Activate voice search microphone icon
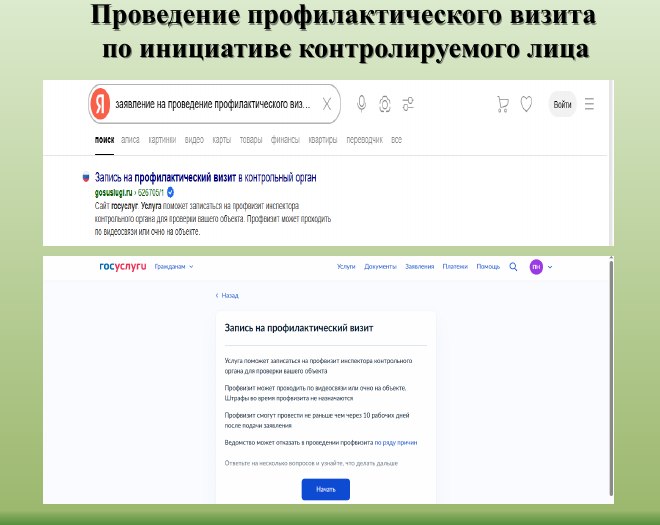 point(360,104)
